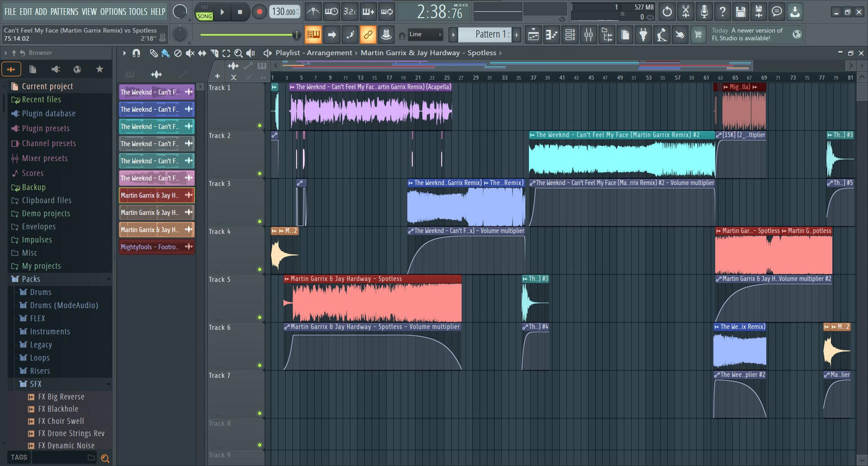The image size is (868, 466).
Task: Open the Channel rack
Action: click(x=569, y=35)
